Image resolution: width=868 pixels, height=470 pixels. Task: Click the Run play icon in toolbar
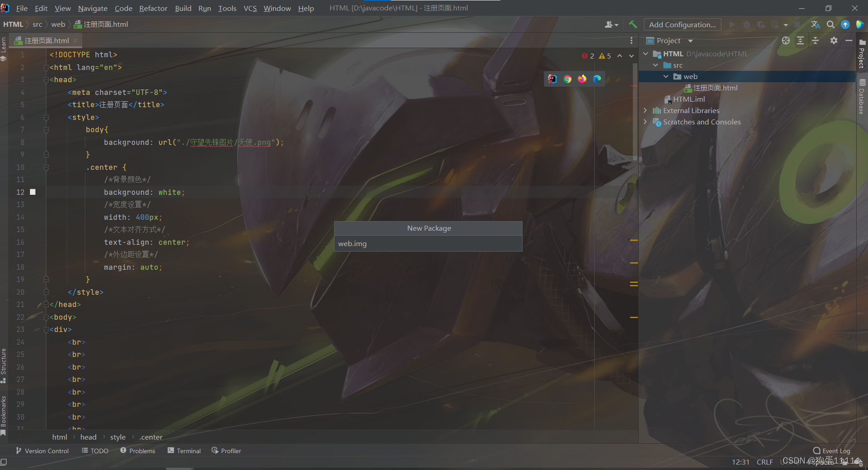click(732, 25)
